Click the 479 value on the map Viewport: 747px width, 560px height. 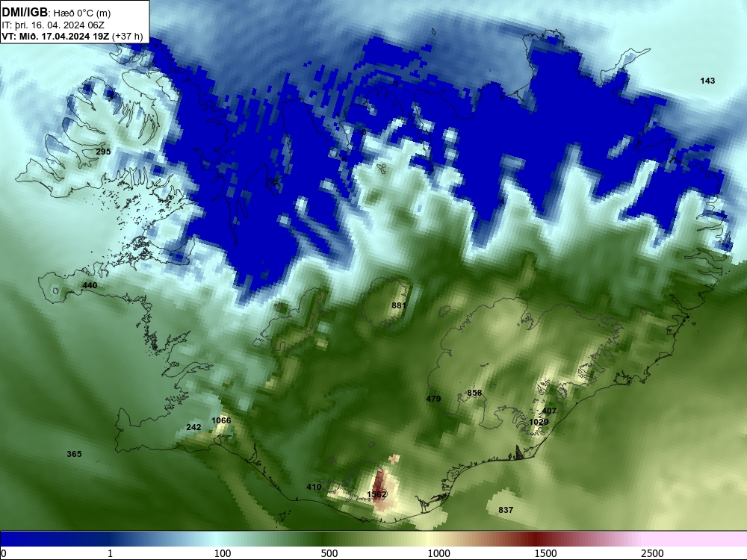[x=433, y=399]
